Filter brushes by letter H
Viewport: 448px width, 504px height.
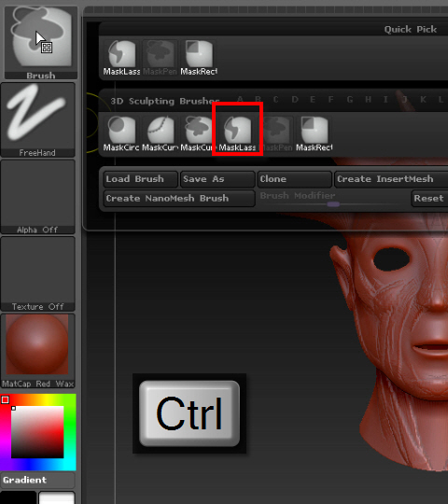point(369,100)
